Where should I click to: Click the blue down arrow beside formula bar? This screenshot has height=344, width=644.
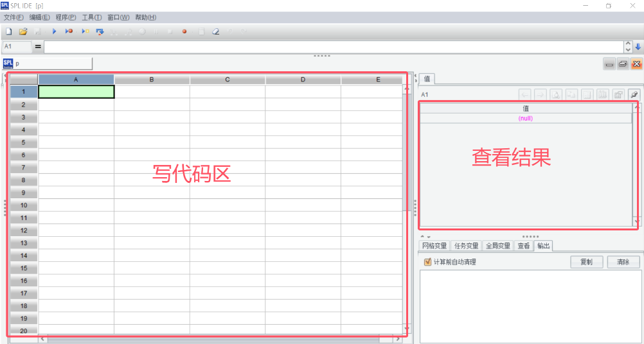[x=638, y=47]
